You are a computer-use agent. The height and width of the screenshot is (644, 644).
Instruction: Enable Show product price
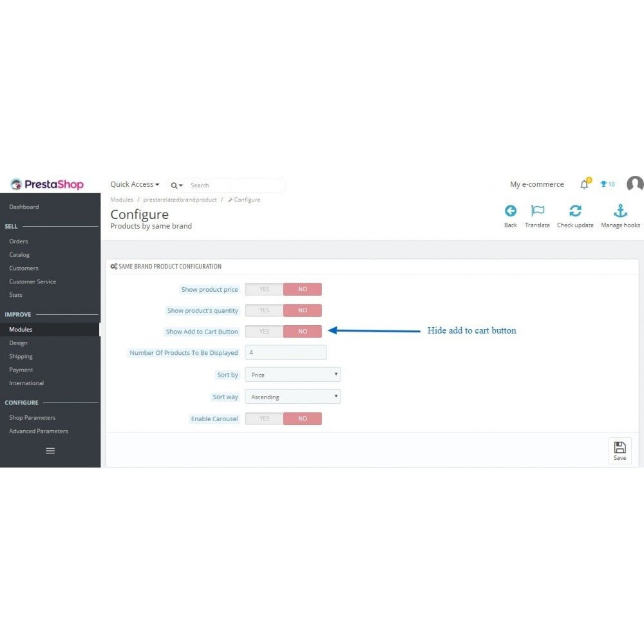pyautogui.click(x=263, y=289)
